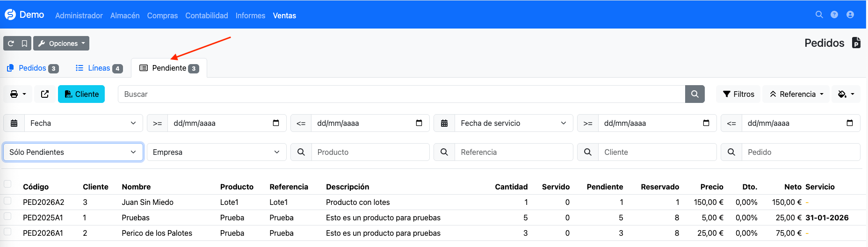Select checkbox for row PED2025A1
Screen dimensions: 868x247
(7, 217)
